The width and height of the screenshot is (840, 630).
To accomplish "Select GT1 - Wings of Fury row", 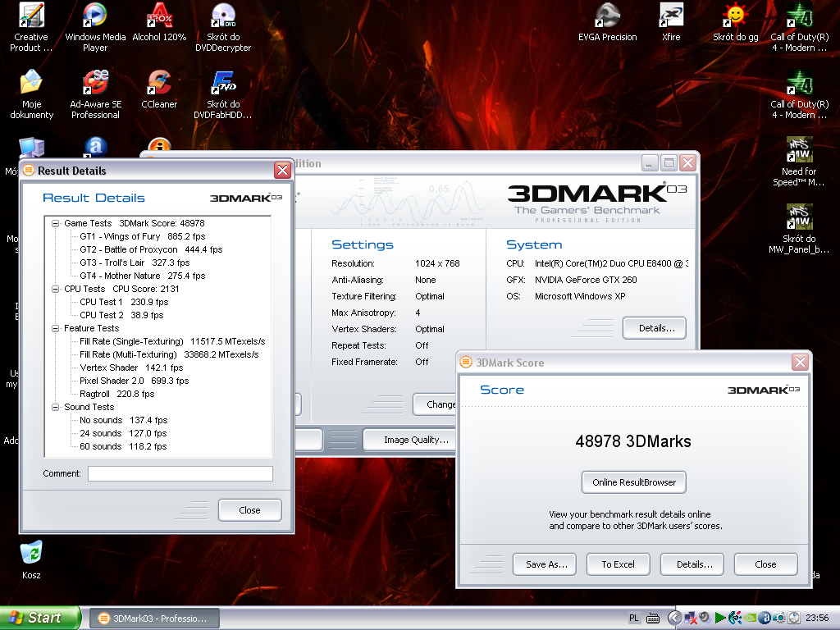I will [x=143, y=236].
